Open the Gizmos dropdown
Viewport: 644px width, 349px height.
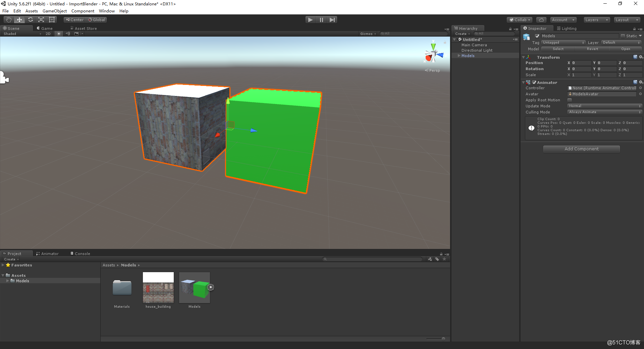click(368, 34)
